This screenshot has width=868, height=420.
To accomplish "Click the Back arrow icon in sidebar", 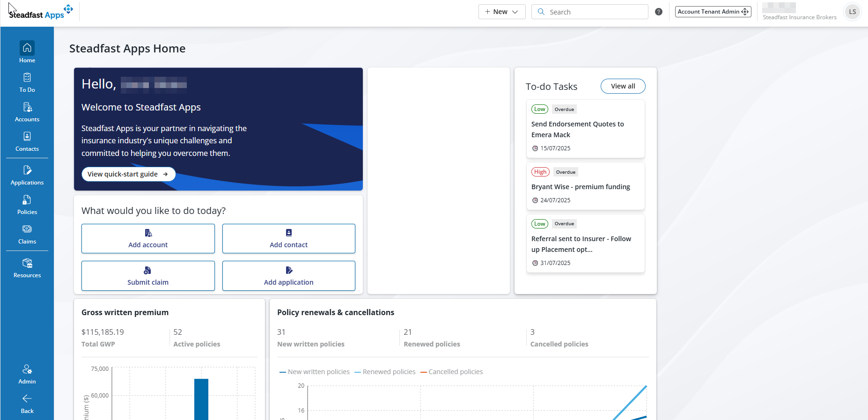I will (27, 398).
